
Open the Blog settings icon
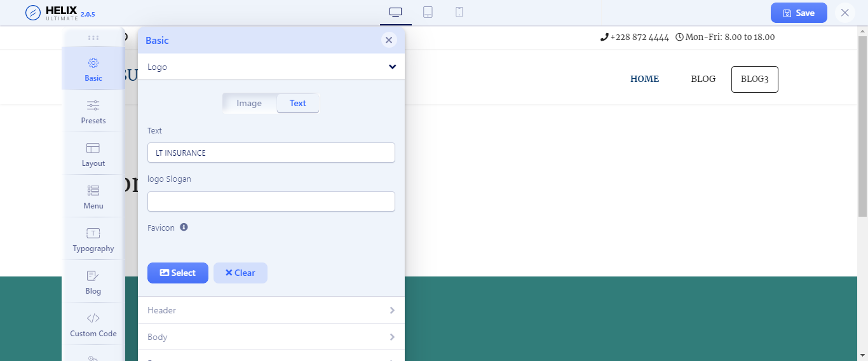pos(93,276)
